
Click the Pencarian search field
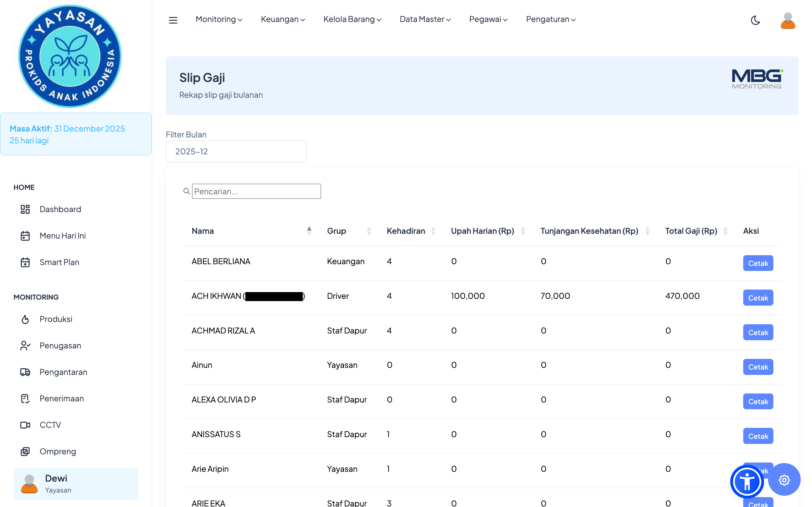(x=256, y=191)
